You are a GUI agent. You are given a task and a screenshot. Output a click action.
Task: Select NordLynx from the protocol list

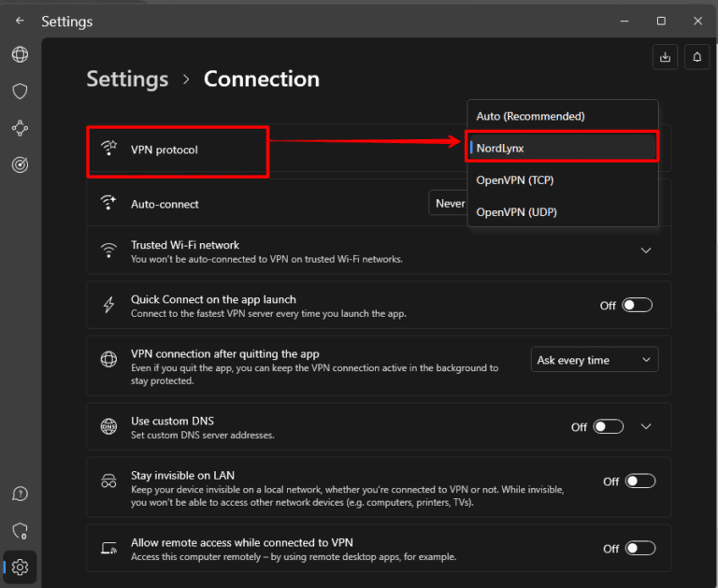(x=563, y=148)
